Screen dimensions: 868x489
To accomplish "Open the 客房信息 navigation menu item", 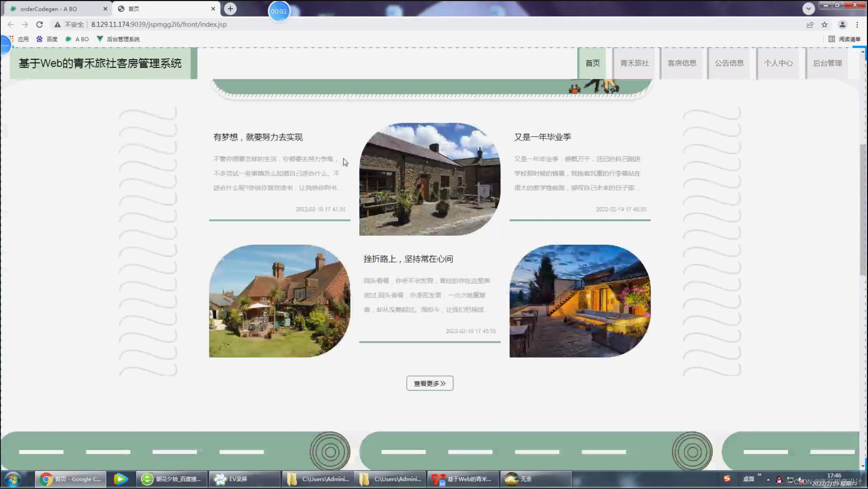I will 682,63.
